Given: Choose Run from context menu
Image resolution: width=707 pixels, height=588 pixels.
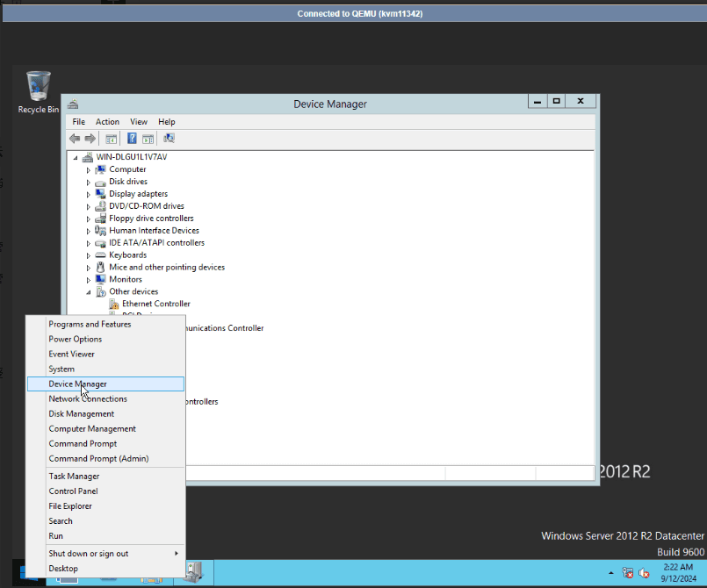Looking at the screenshot, I should (105, 535).
